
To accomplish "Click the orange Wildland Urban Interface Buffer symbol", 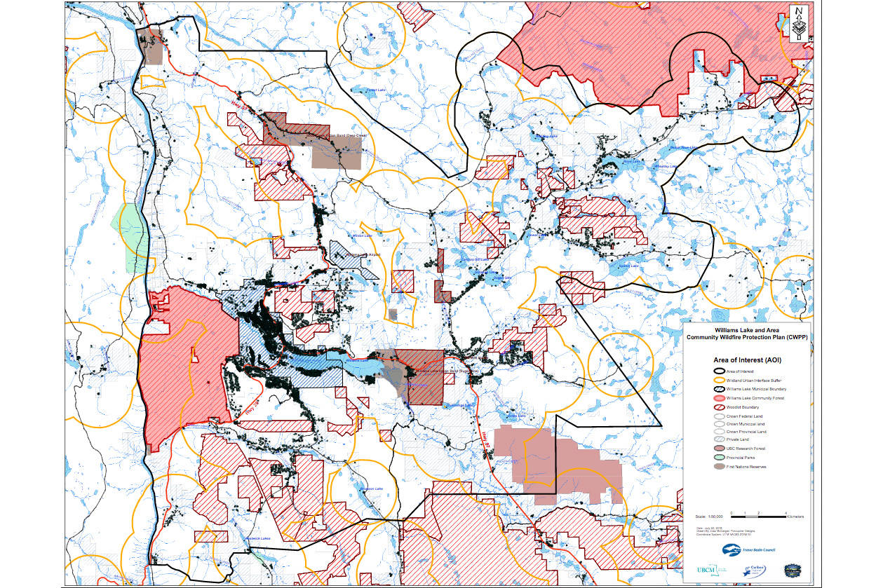I will tap(720, 381).
